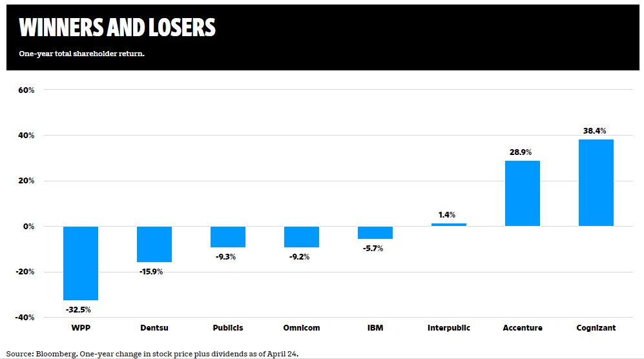Select the Cognizant axis label
The height and width of the screenshot is (359, 644).
[x=596, y=328]
